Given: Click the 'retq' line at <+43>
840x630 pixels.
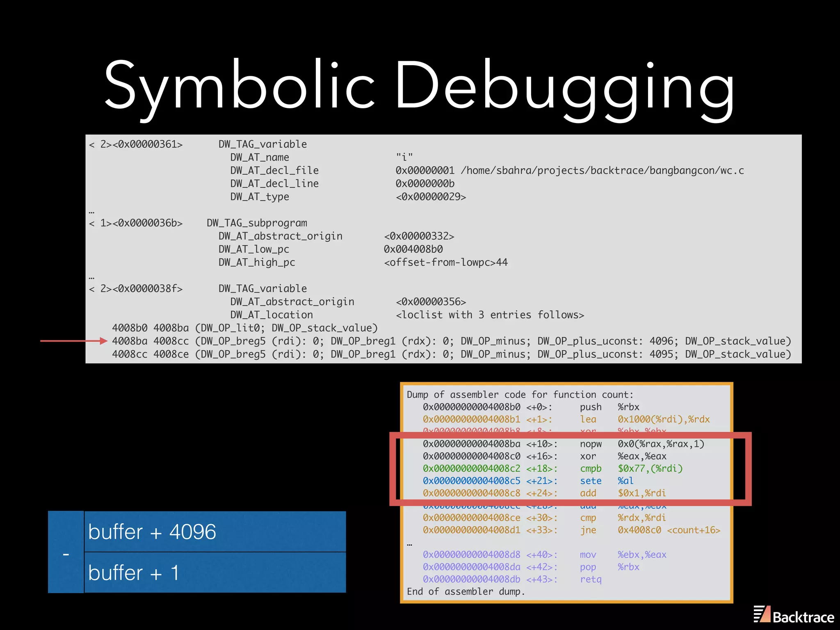Looking at the screenshot, I should coord(512,579).
